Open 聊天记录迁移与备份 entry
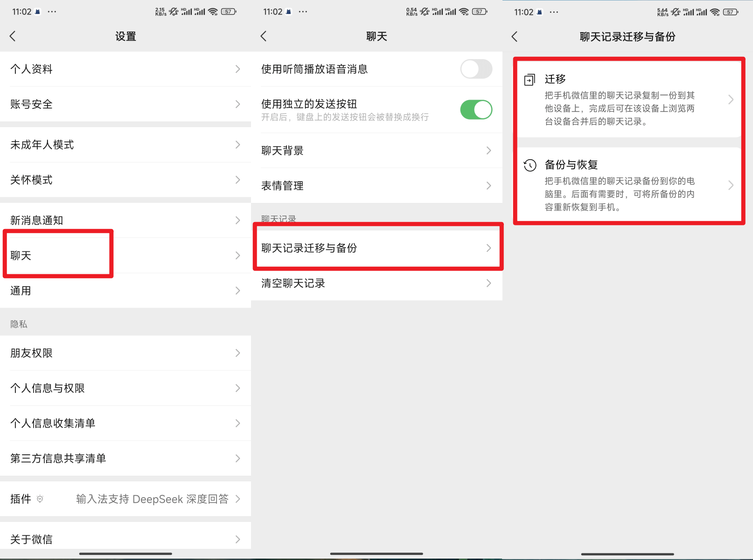Viewport: 753px width, 560px height. pyautogui.click(x=376, y=248)
